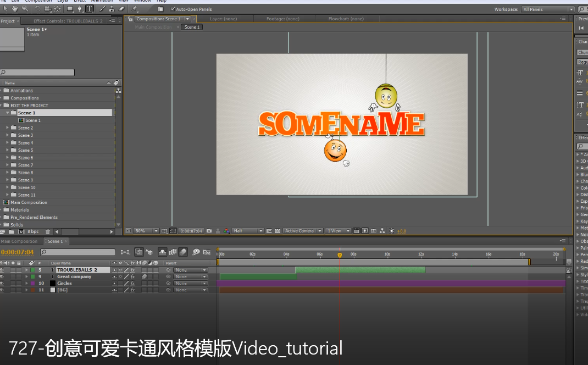
Task: Open parent dropdown for Circles layer
Action: pos(191,283)
